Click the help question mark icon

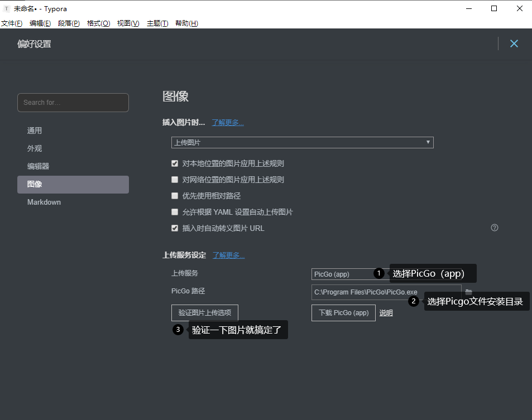(495, 228)
